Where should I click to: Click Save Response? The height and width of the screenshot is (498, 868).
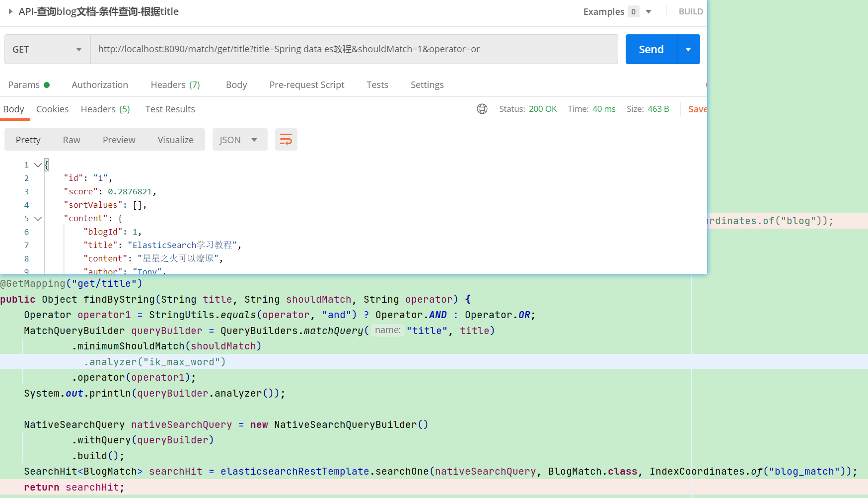pyautogui.click(x=697, y=109)
